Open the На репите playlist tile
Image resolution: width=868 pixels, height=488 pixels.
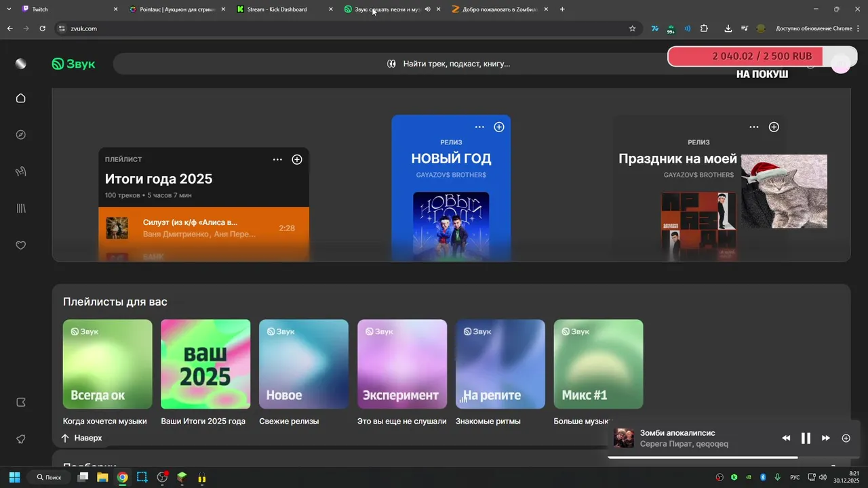click(x=500, y=364)
